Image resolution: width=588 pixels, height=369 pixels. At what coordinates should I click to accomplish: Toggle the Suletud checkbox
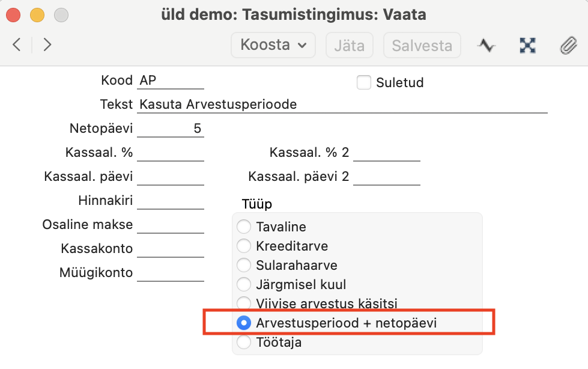coord(364,82)
